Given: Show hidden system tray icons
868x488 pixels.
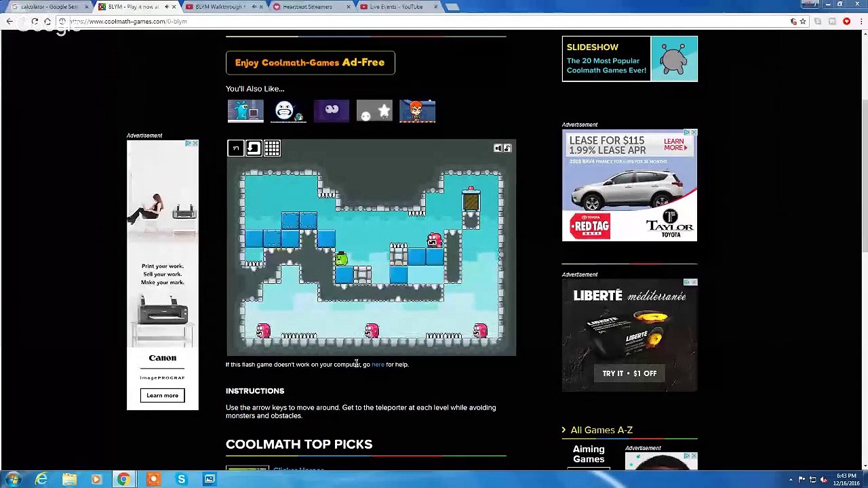Looking at the screenshot, I should [791, 480].
